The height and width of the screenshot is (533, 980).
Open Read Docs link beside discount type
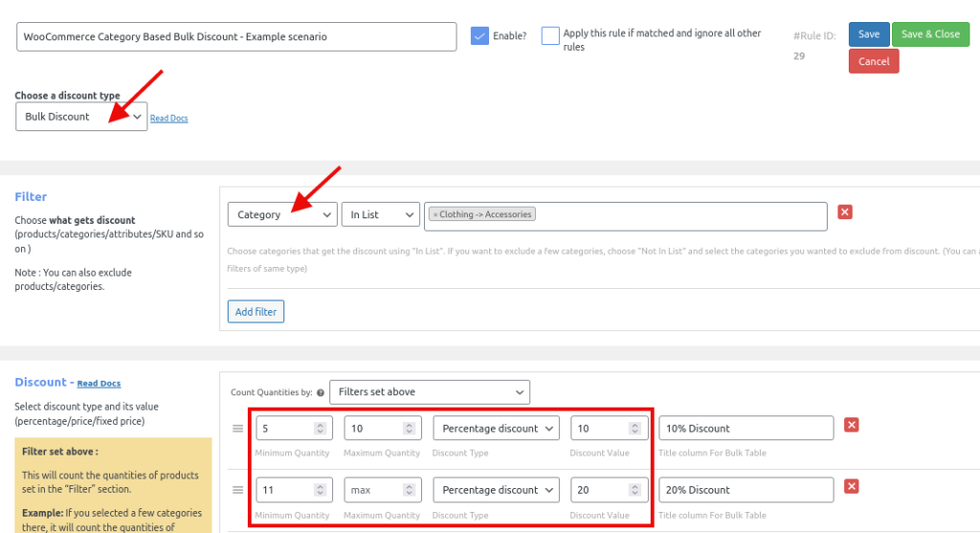point(168,118)
